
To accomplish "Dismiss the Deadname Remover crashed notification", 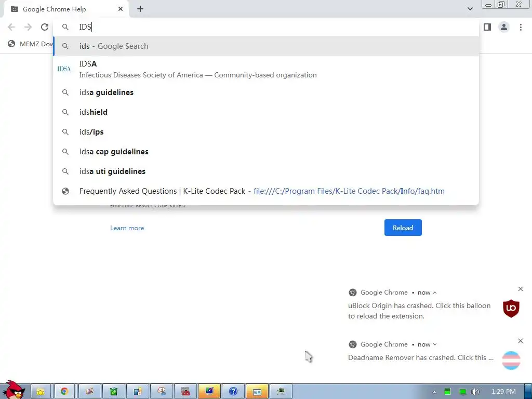I will [x=521, y=341].
